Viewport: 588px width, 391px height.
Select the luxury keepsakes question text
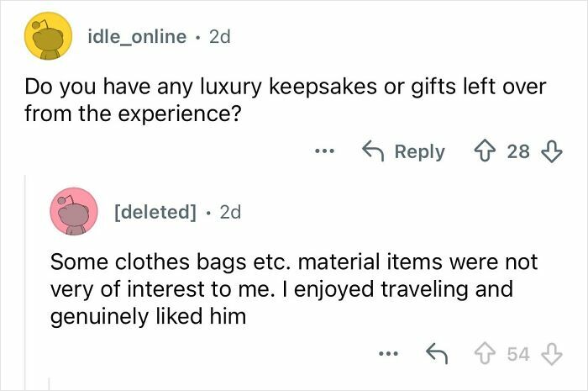pos(286,98)
